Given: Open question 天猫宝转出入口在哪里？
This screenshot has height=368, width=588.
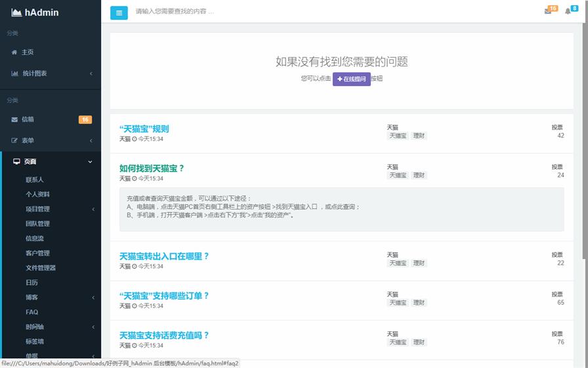Looking at the screenshot, I should (x=164, y=256).
